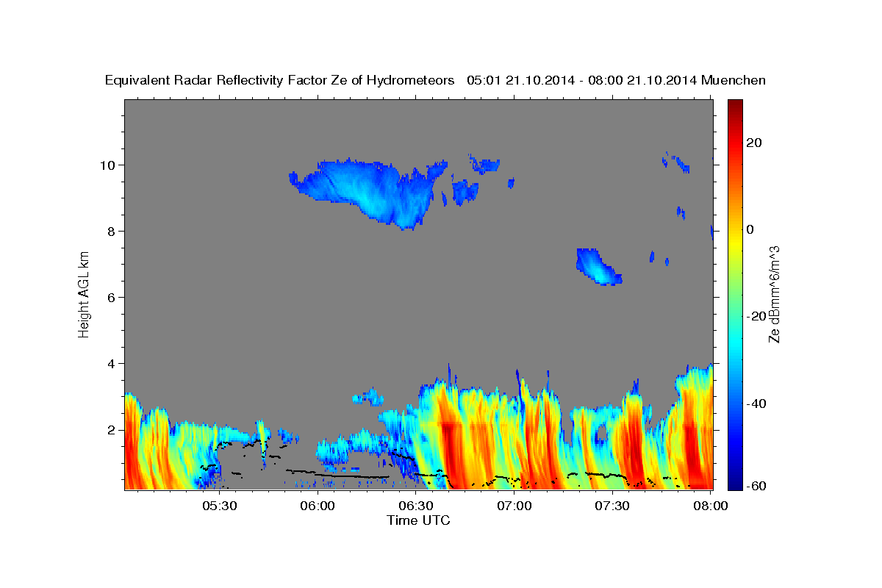
Task: Click the 05:30 time tick label
Action: [220, 506]
